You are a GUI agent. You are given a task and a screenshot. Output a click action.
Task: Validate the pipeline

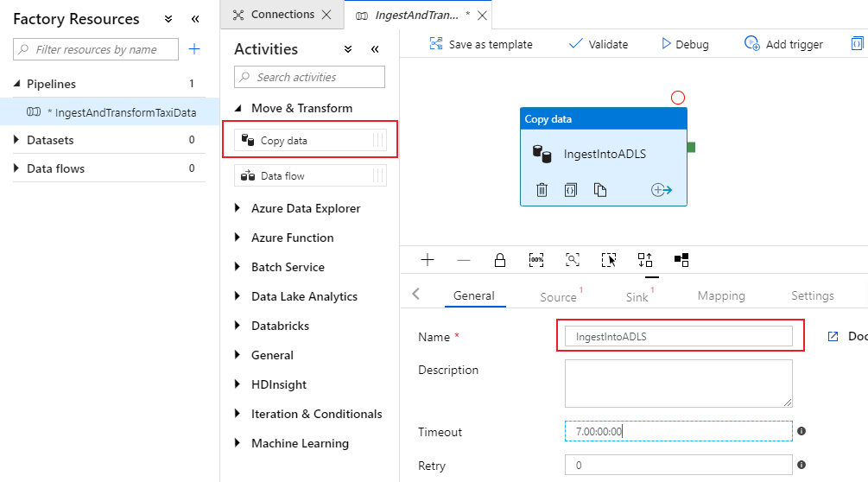(599, 44)
